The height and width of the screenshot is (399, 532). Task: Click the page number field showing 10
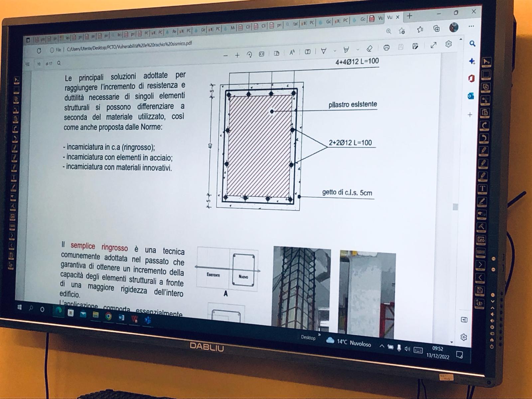click(39, 64)
